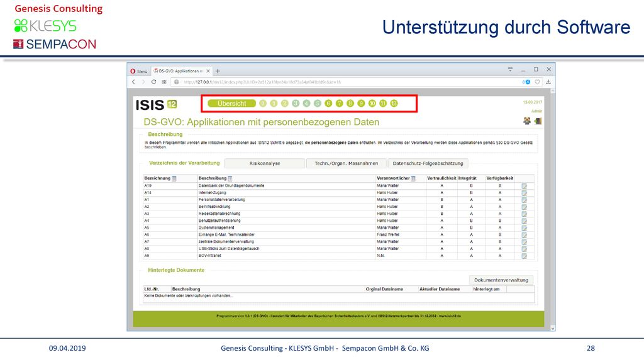
Task: Edit the Benutzerauthentisierung entry
Action: [x=524, y=221]
